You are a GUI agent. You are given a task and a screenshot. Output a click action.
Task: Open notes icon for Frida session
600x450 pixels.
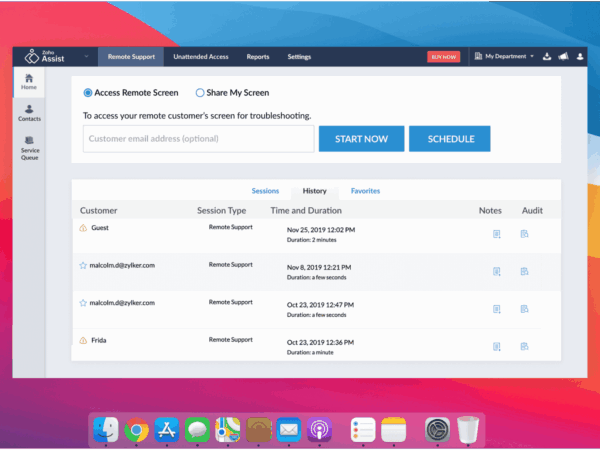[496, 346]
